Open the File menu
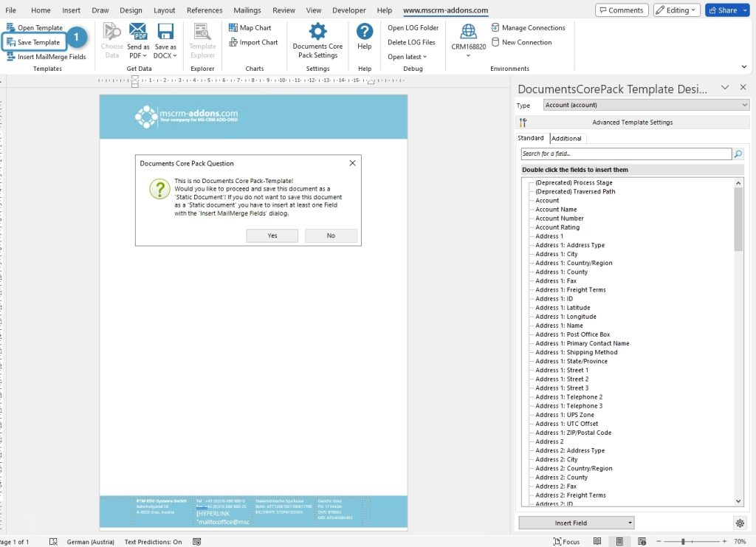Screen dimensions: 756x547 coord(10,10)
